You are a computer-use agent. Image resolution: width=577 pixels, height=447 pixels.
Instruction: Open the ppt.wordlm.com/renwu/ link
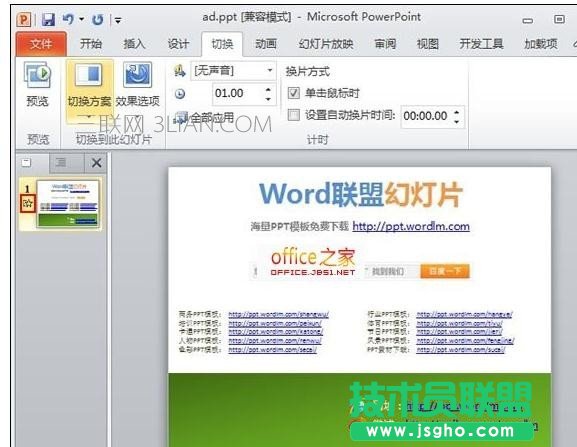click(x=275, y=341)
